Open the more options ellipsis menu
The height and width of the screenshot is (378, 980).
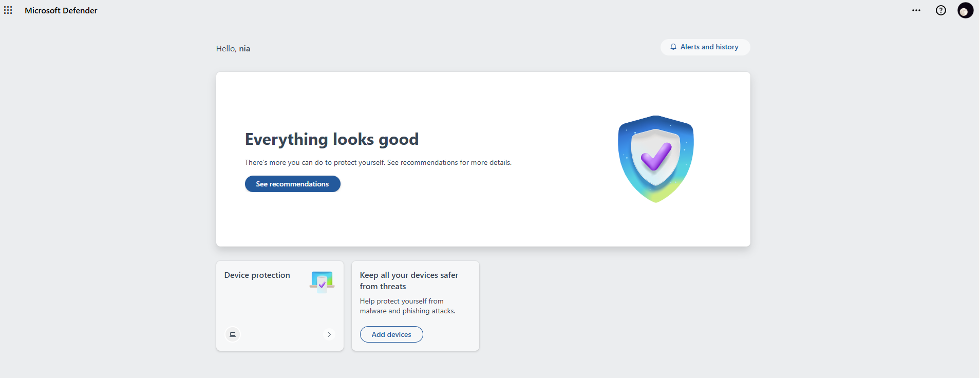coord(916,10)
